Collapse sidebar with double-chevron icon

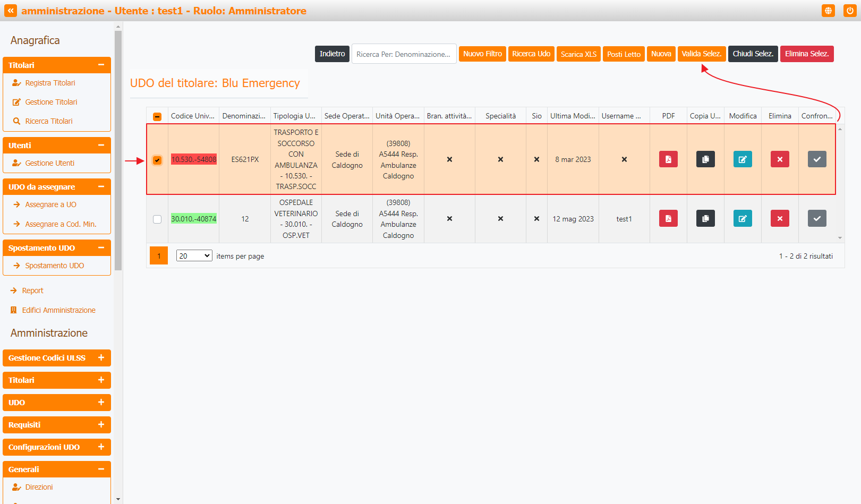[11, 11]
